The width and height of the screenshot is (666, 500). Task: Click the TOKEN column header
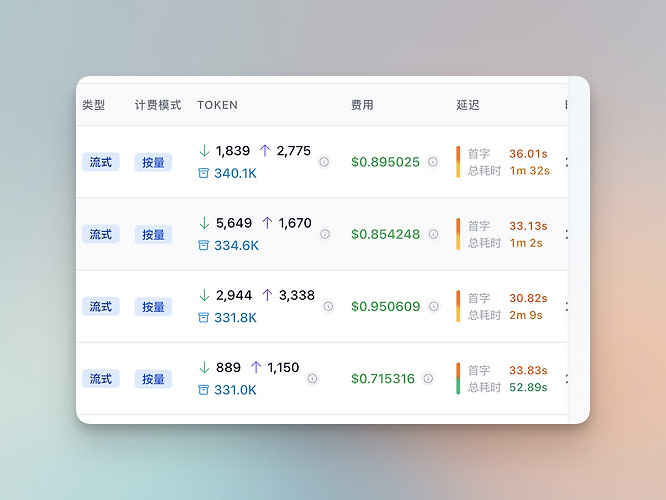tap(217, 105)
